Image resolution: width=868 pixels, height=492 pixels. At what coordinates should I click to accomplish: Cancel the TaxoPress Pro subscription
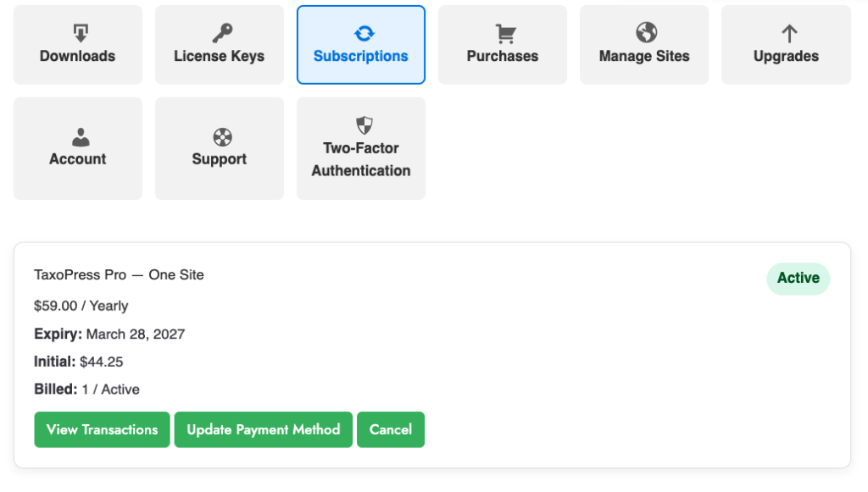(391, 429)
